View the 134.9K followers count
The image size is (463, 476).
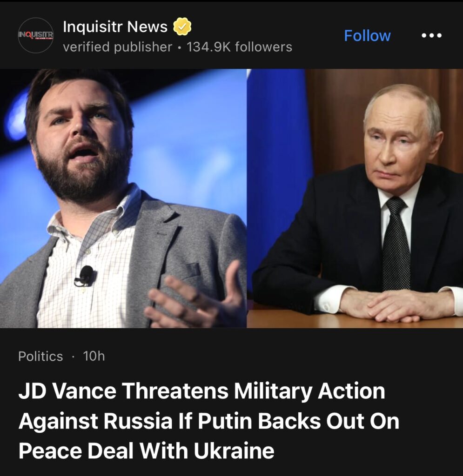pos(239,47)
